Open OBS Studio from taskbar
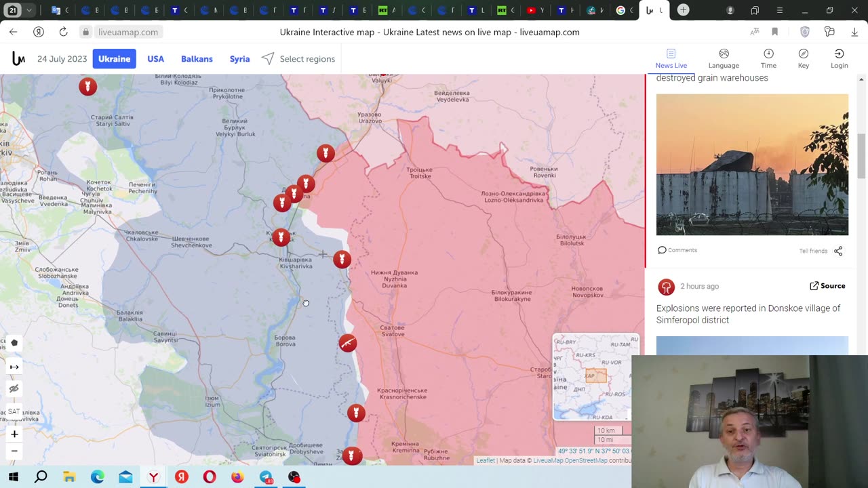Screen dimensions: 868x488 [x=294, y=477]
